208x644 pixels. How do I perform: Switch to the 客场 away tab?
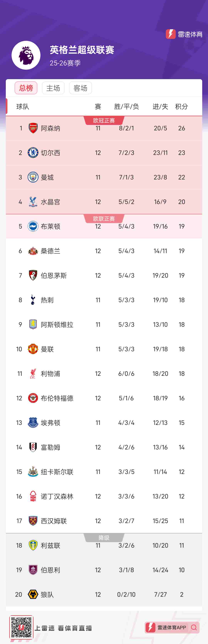pyautogui.click(x=81, y=88)
